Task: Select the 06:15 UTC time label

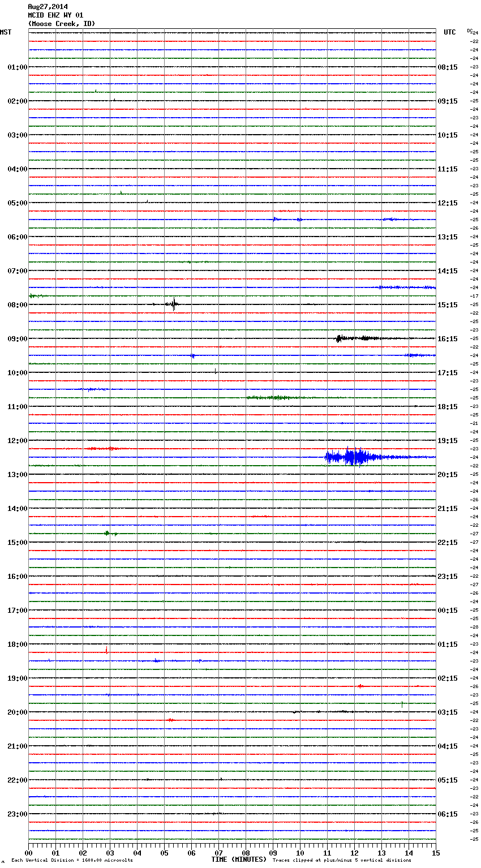Action: [448, 814]
